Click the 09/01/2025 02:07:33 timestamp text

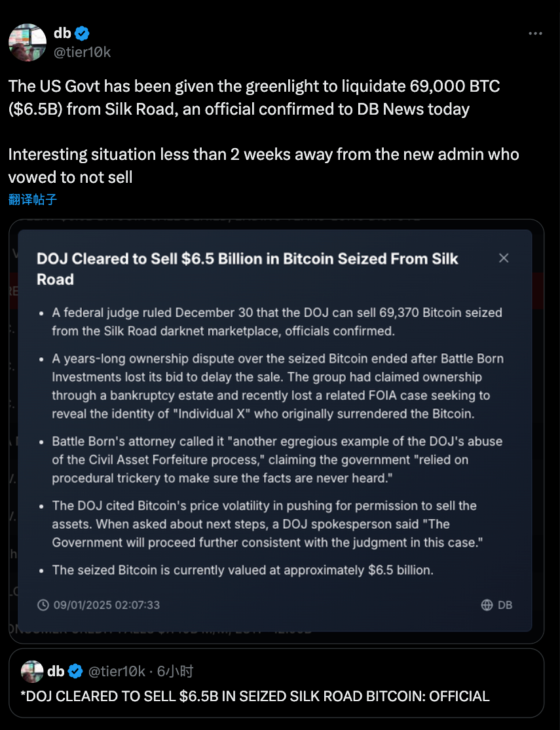tap(107, 605)
